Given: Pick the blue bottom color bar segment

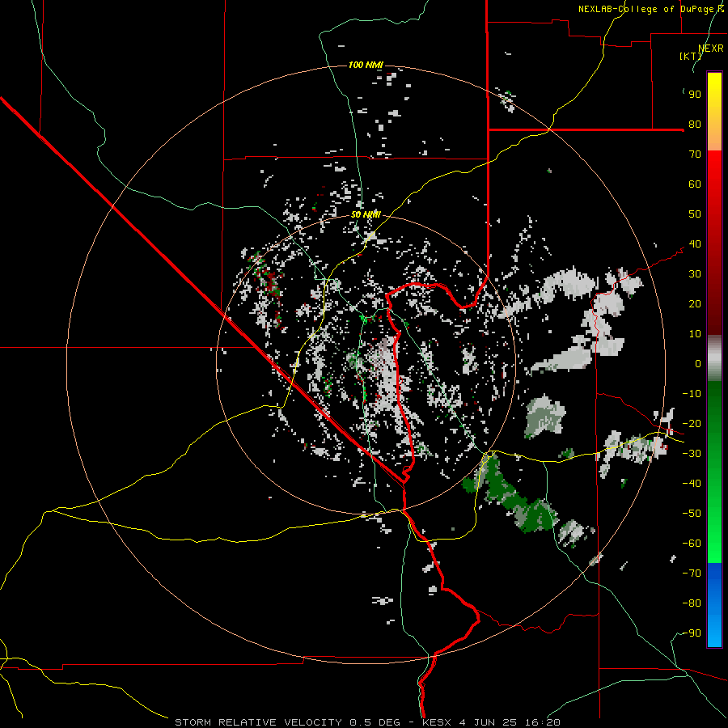Looking at the screenshot, I should coord(714,605).
